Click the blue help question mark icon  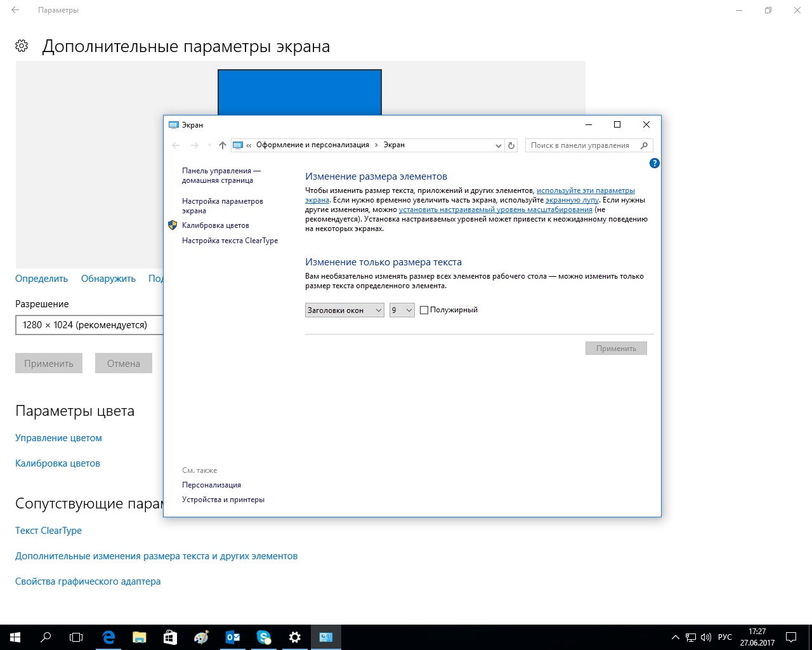point(655,163)
